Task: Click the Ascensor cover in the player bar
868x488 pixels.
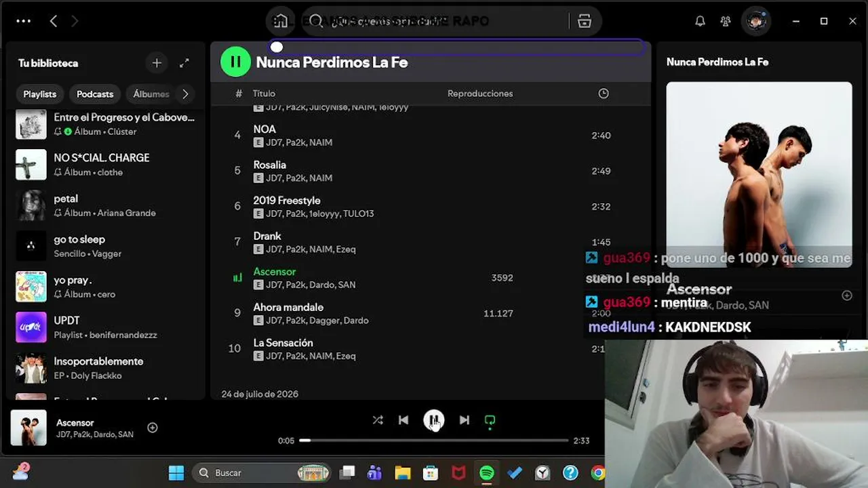Action: coord(28,428)
